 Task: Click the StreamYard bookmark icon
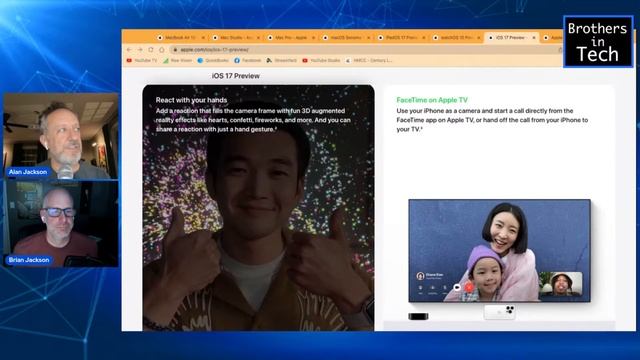[269, 60]
